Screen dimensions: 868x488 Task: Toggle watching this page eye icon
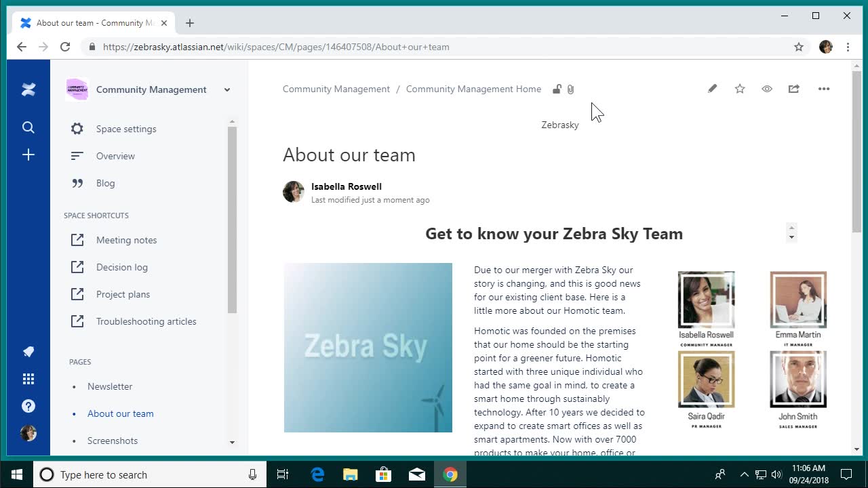[767, 89]
